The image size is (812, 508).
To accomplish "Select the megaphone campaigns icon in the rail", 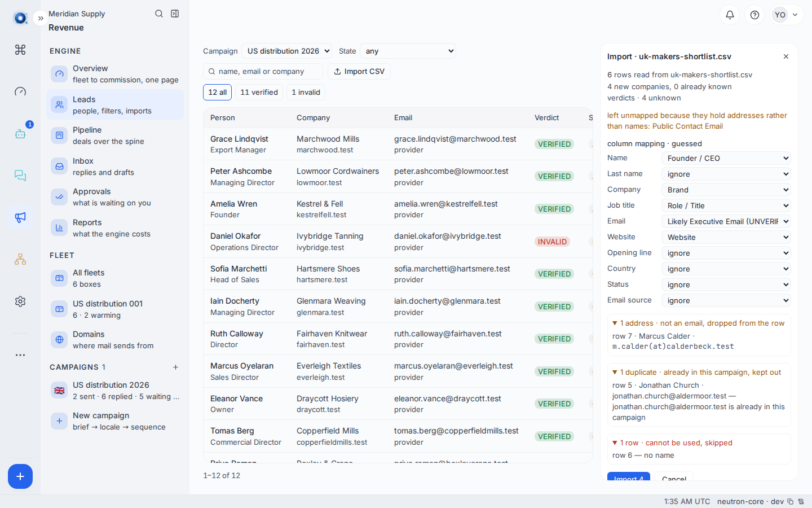I will tap(20, 217).
